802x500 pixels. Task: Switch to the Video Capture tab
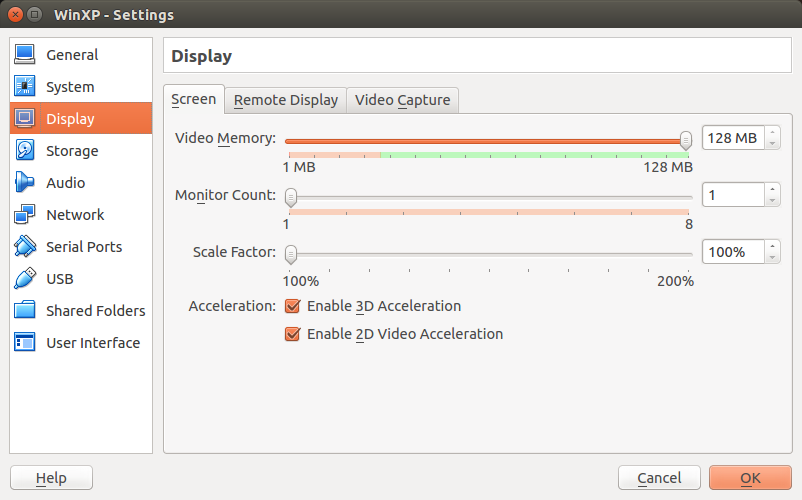pyautogui.click(x=403, y=100)
